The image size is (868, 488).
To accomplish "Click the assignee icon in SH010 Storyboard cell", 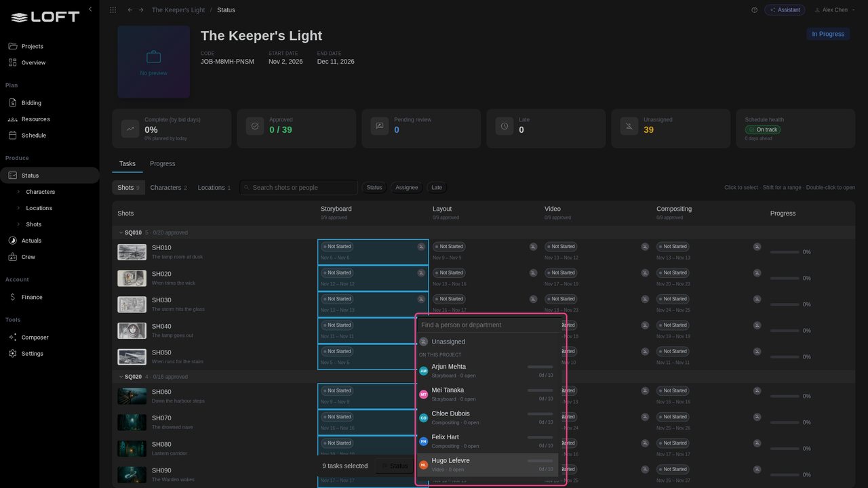I will (421, 247).
